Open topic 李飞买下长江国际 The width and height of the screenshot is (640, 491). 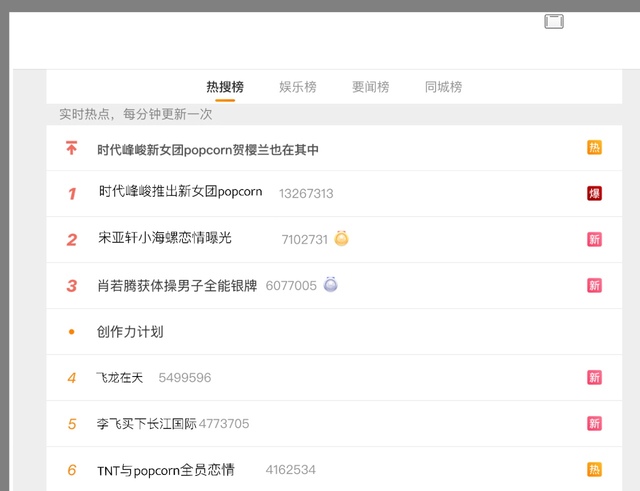[147, 424]
